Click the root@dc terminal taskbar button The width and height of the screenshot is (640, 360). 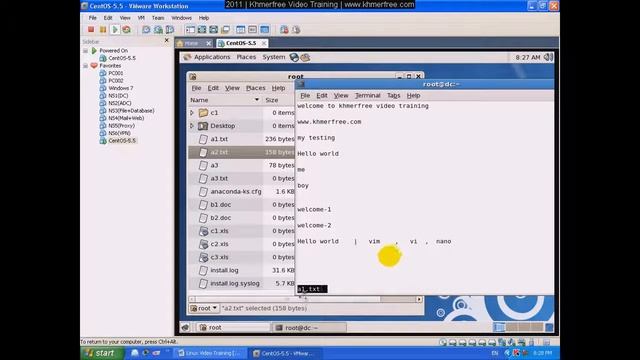coord(309,327)
